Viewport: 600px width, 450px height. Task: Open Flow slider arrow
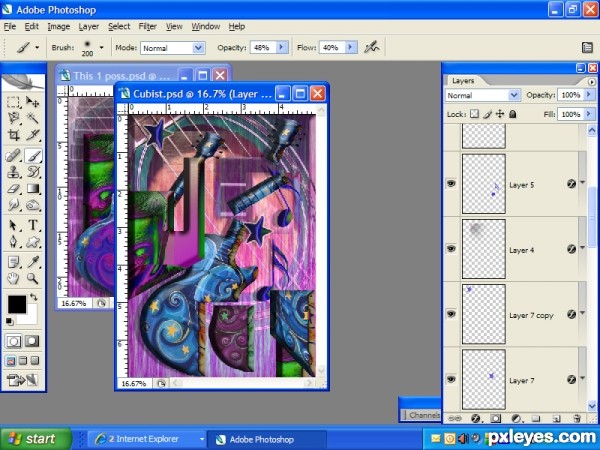click(350, 47)
